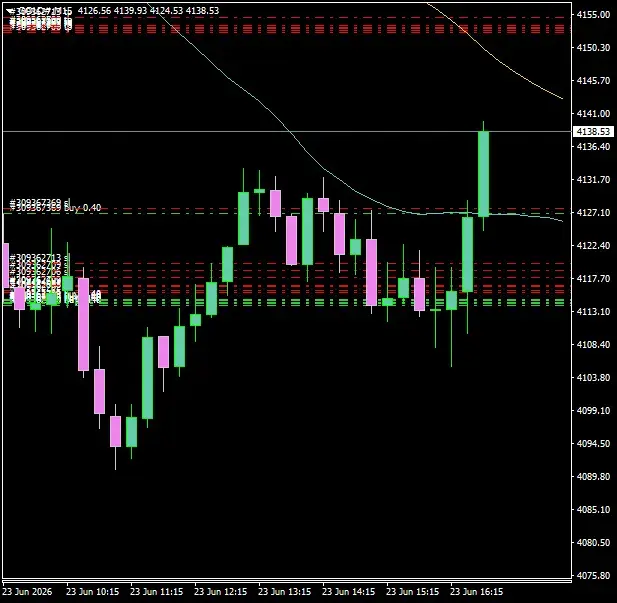This screenshot has width=617, height=603.
Task: Click the 23 Jun 15:15 time label
Action: [x=413, y=592]
